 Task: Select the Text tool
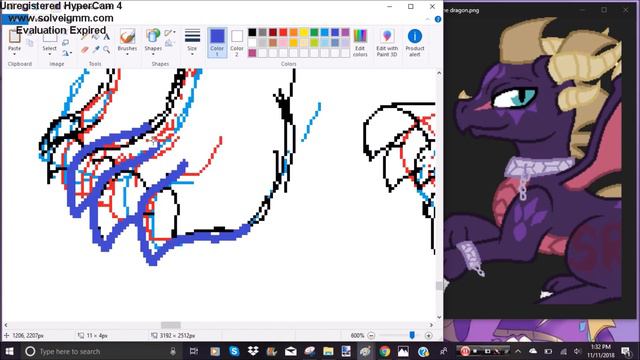point(107,37)
